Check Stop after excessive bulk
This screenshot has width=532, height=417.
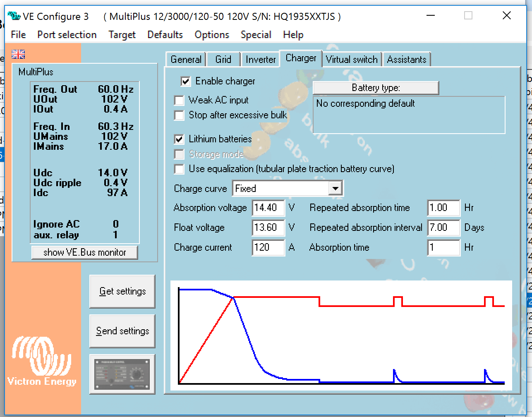click(x=179, y=115)
